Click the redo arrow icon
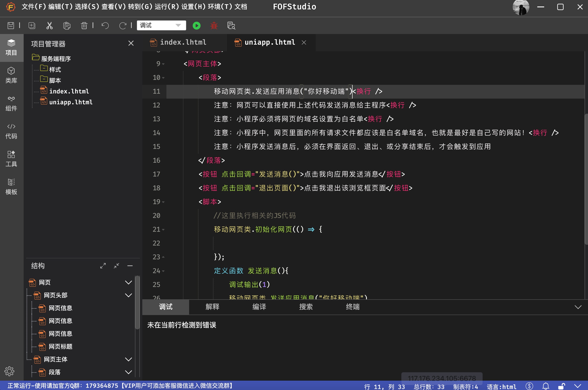 (x=123, y=26)
